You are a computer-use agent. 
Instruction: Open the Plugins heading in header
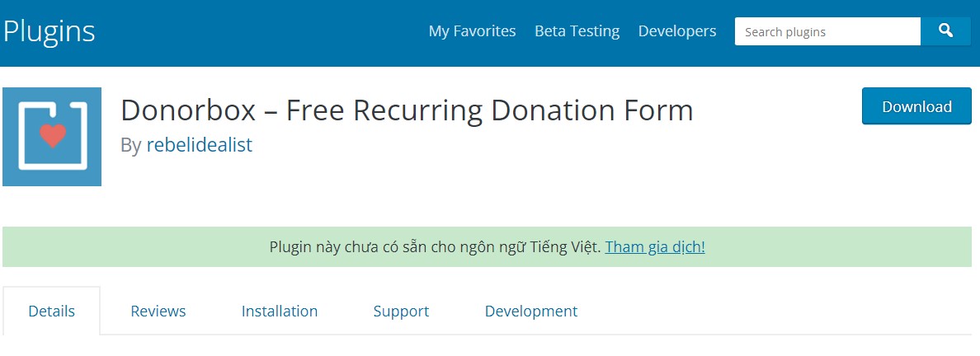pos(49,31)
